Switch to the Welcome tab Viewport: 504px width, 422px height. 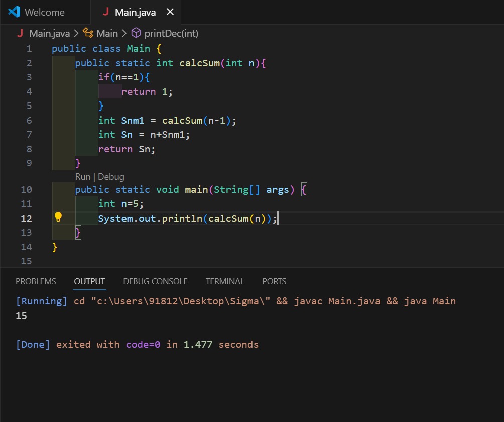(x=45, y=12)
